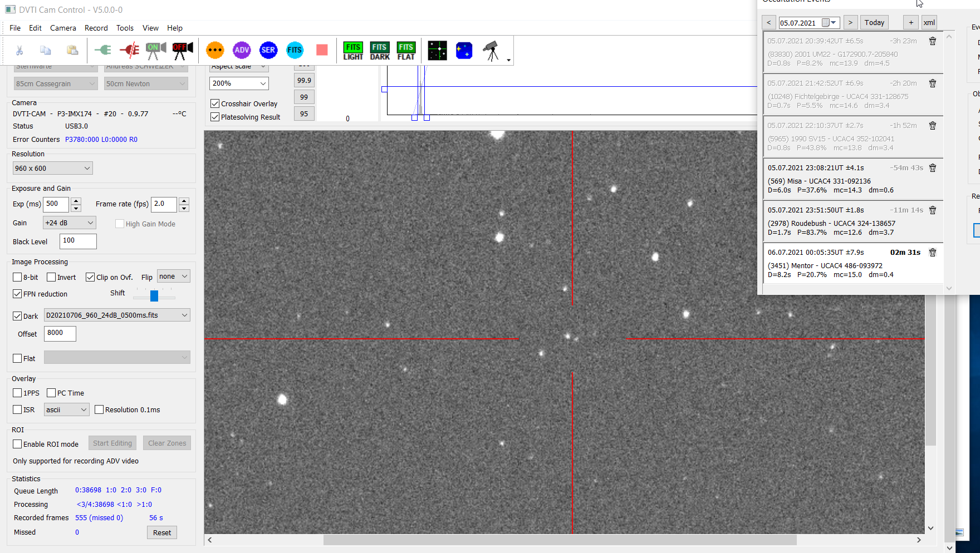Click the FITS LIGHT toolbar icon
This screenshot has width=980, height=553.
click(x=353, y=51)
